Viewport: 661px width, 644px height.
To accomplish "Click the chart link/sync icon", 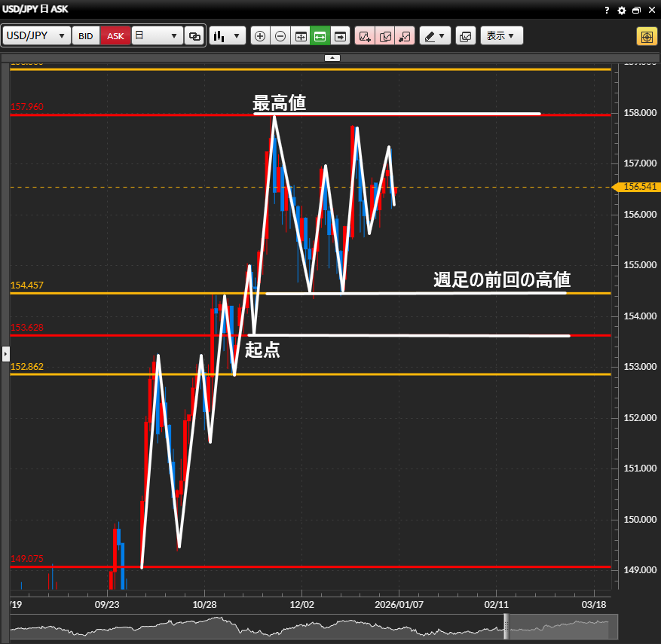I will [x=194, y=36].
